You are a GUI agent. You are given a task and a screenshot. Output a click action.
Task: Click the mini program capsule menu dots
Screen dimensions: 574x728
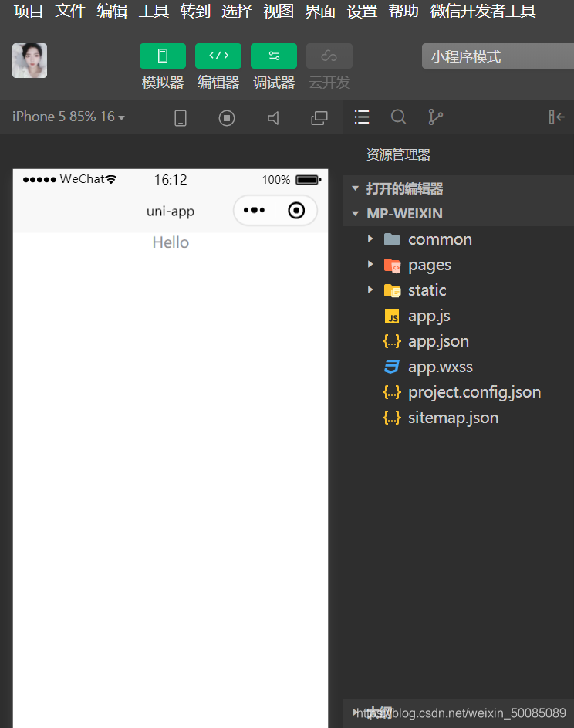255,210
